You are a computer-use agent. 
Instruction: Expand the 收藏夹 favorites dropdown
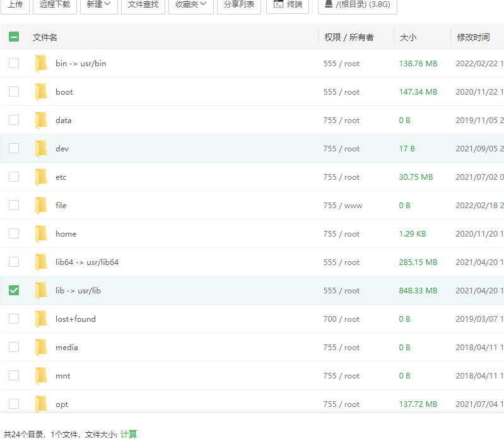[x=191, y=4]
